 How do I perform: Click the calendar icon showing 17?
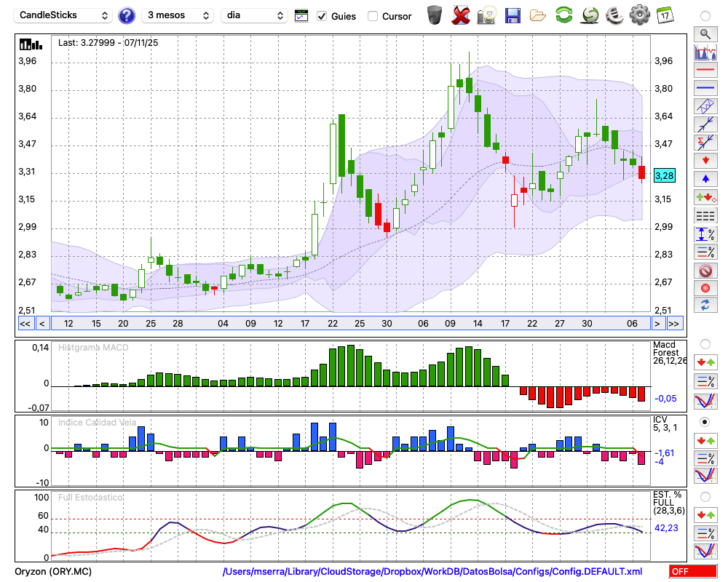665,15
